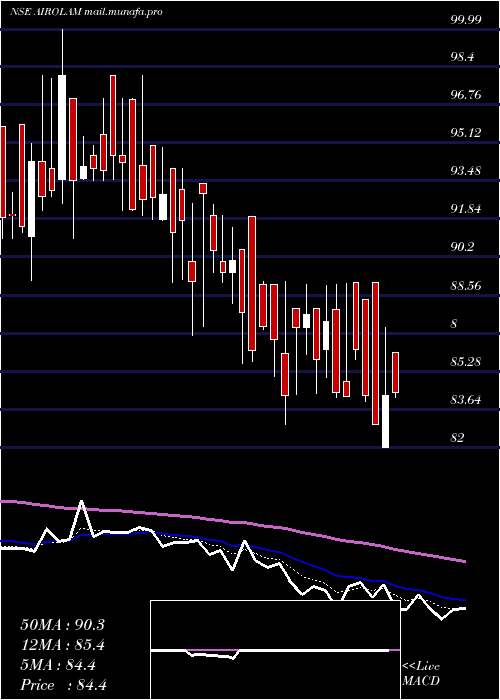Click the 99.99 price axis label
Screen dimensions: 500x700
coord(466,19)
